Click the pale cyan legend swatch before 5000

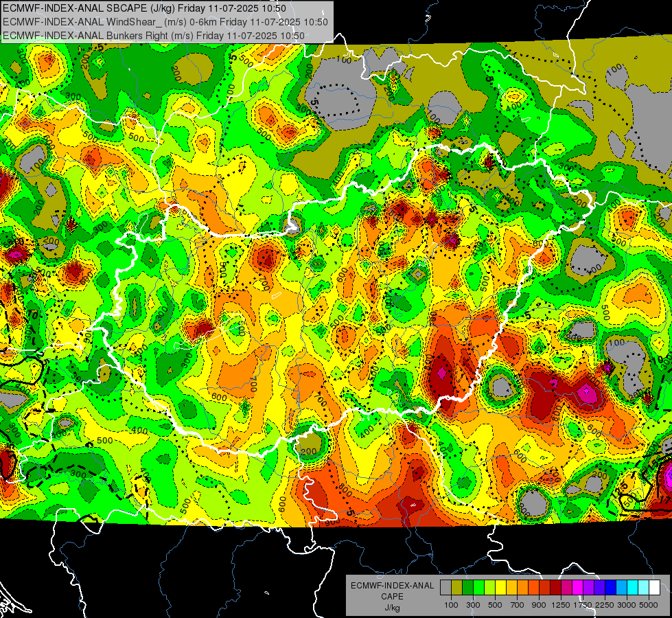644,587
